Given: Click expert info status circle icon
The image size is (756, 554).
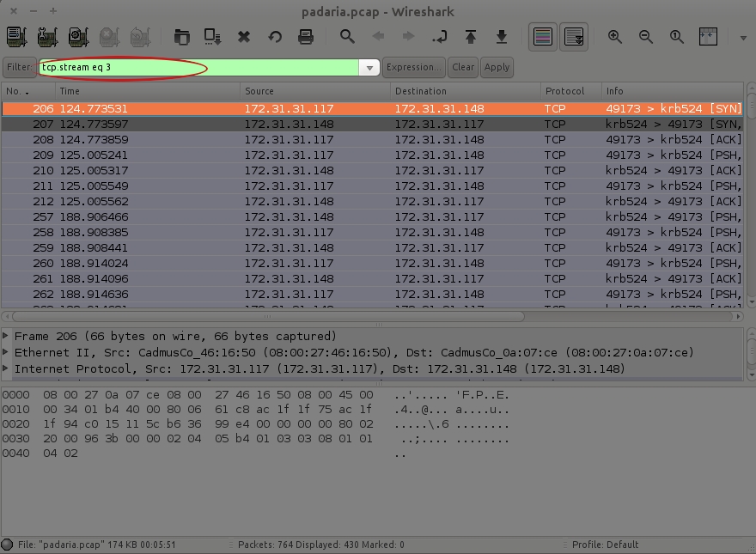Looking at the screenshot, I should point(7,545).
